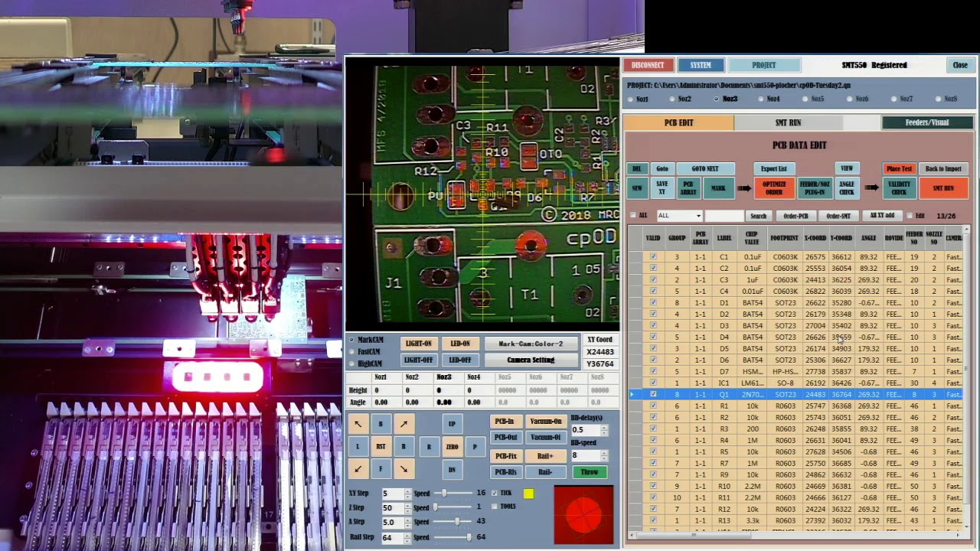Jog head diagonally up-right with arrow button
The image size is (980, 551).
click(x=403, y=423)
